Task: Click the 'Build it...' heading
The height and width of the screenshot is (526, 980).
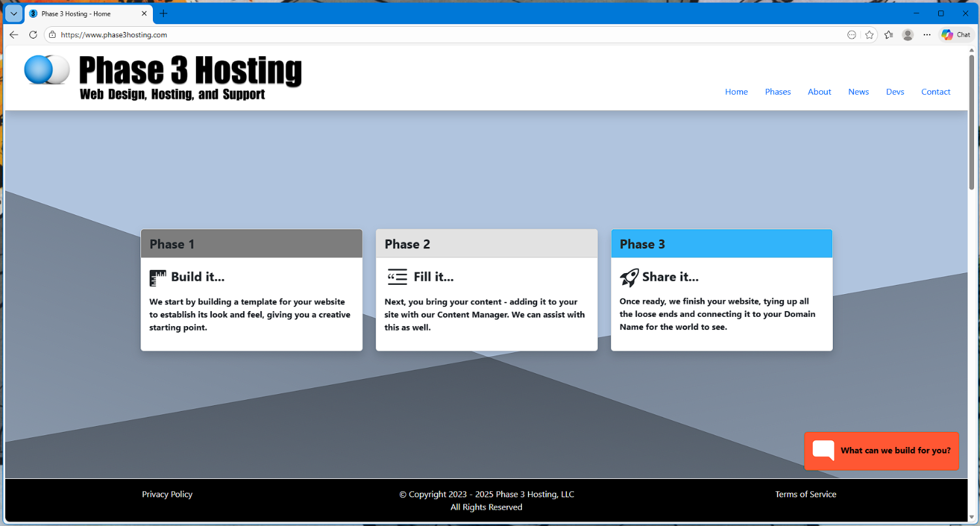Action: click(x=198, y=277)
